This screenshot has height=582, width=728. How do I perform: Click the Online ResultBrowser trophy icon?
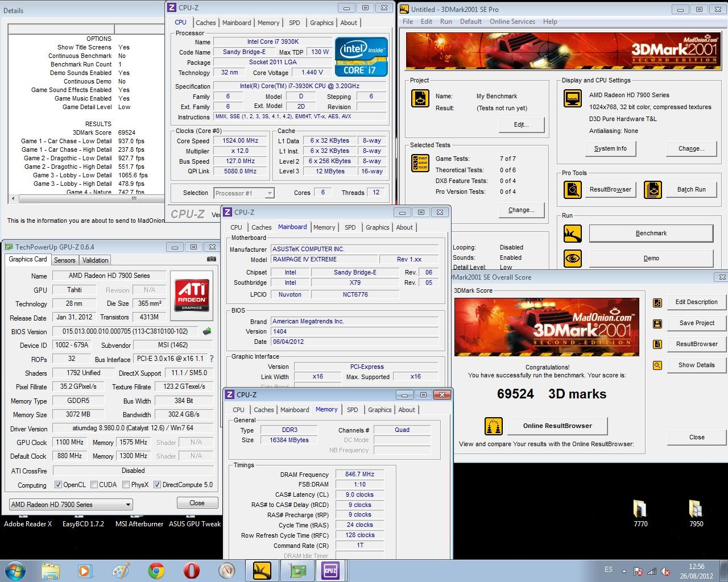(494, 426)
